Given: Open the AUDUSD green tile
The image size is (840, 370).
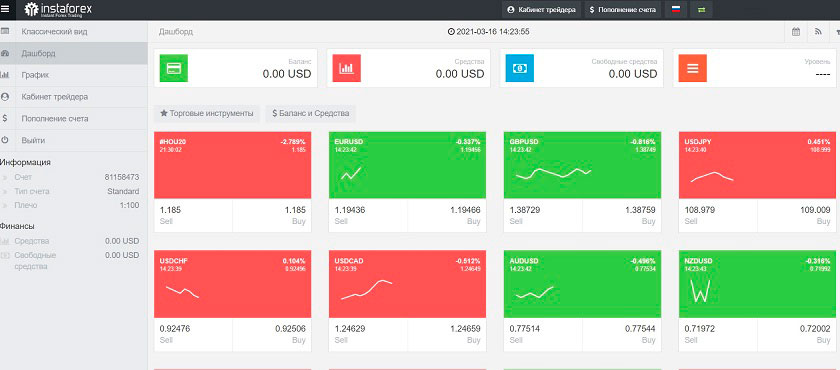Looking at the screenshot, I should click(x=583, y=284).
